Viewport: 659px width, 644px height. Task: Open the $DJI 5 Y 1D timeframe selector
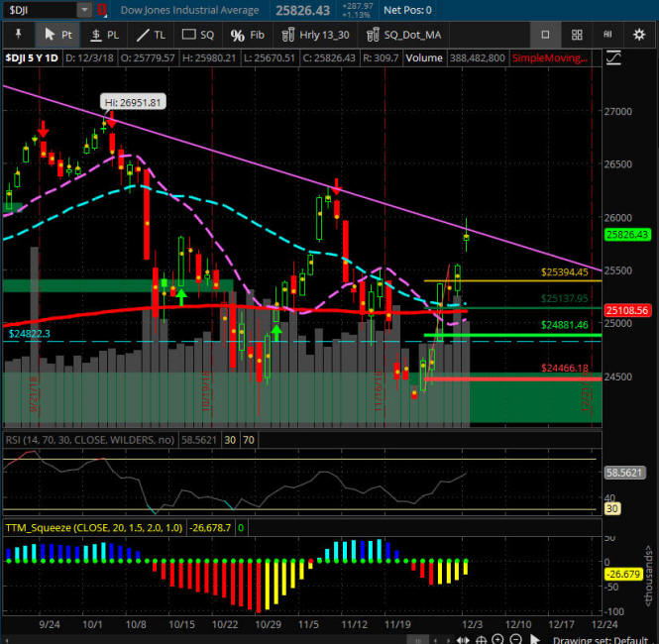(32, 58)
